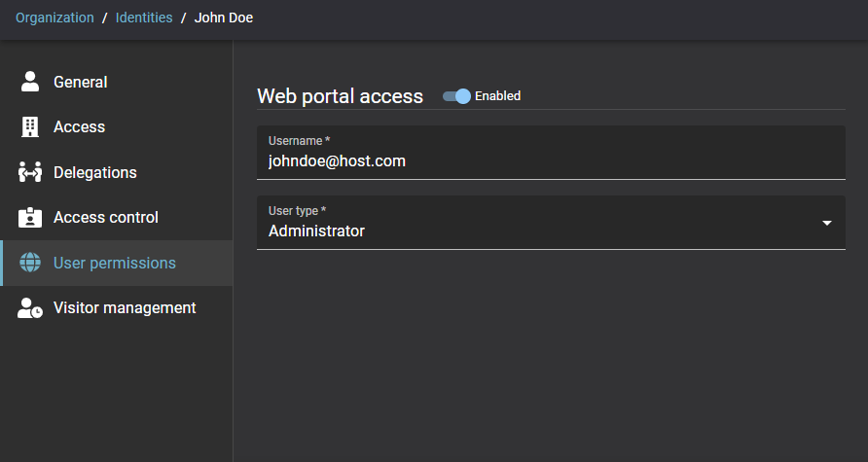Image resolution: width=868 pixels, height=462 pixels.
Task: Focus the Username field with johndoe@host.com
Action: (550, 160)
